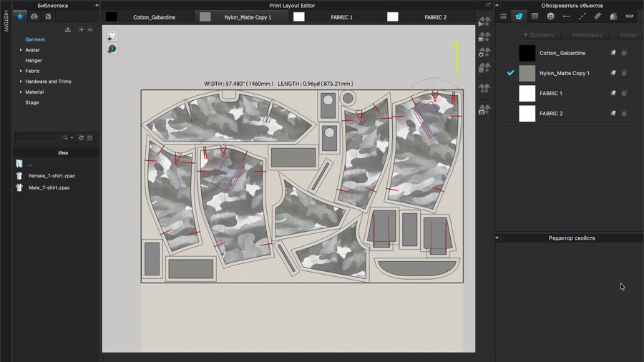644x362 pixels.
Task: Select the Button tab icon in Object Browser
Action: tap(550, 16)
